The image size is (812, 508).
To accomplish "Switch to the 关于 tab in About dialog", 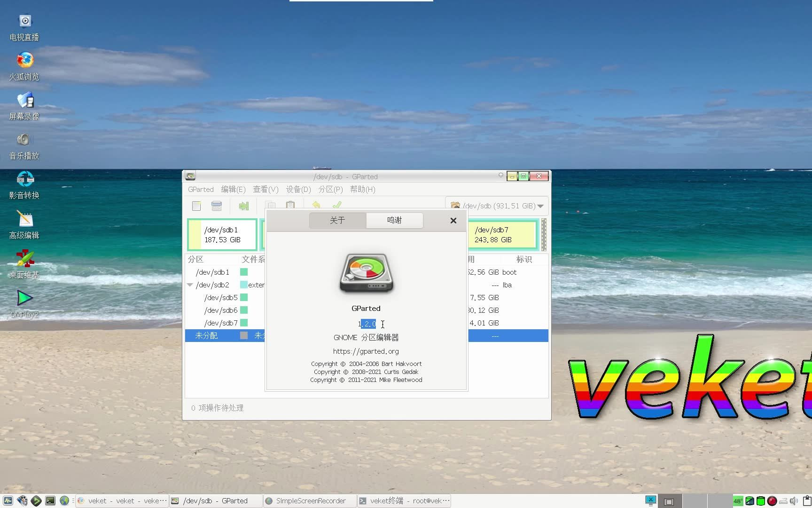I will click(x=337, y=220).
